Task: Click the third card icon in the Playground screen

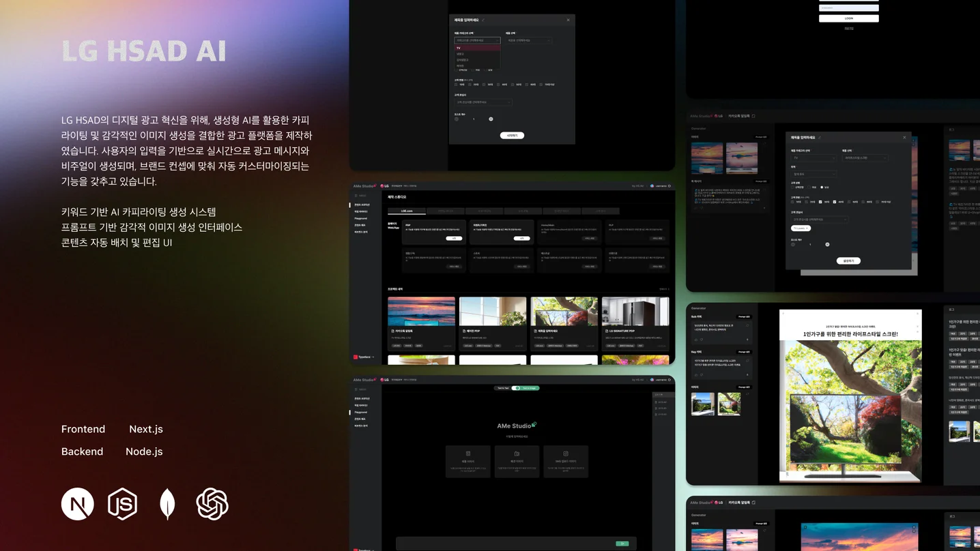Action: pos(566,453)
